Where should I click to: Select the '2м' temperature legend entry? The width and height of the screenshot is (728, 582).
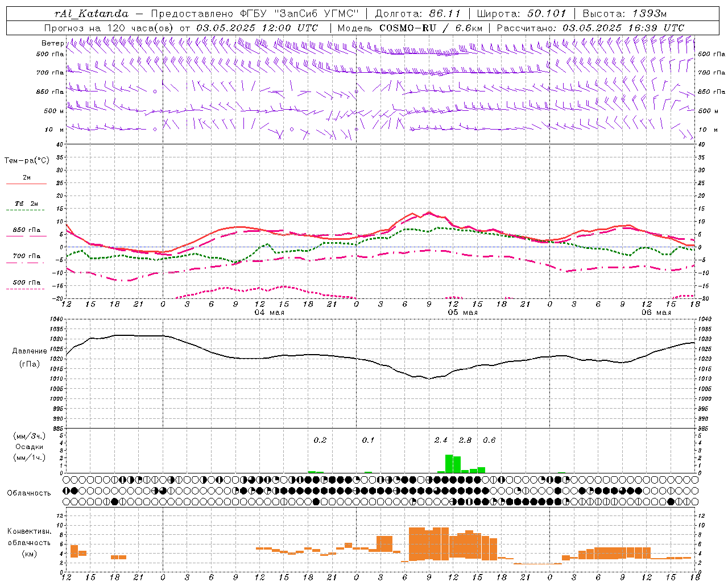tap(27, 178)
